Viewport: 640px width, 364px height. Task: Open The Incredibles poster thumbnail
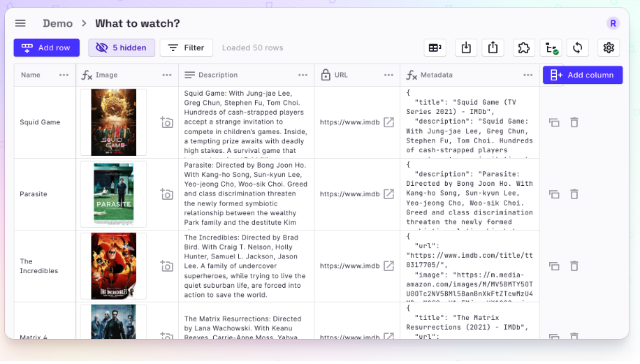coord(113,266)
